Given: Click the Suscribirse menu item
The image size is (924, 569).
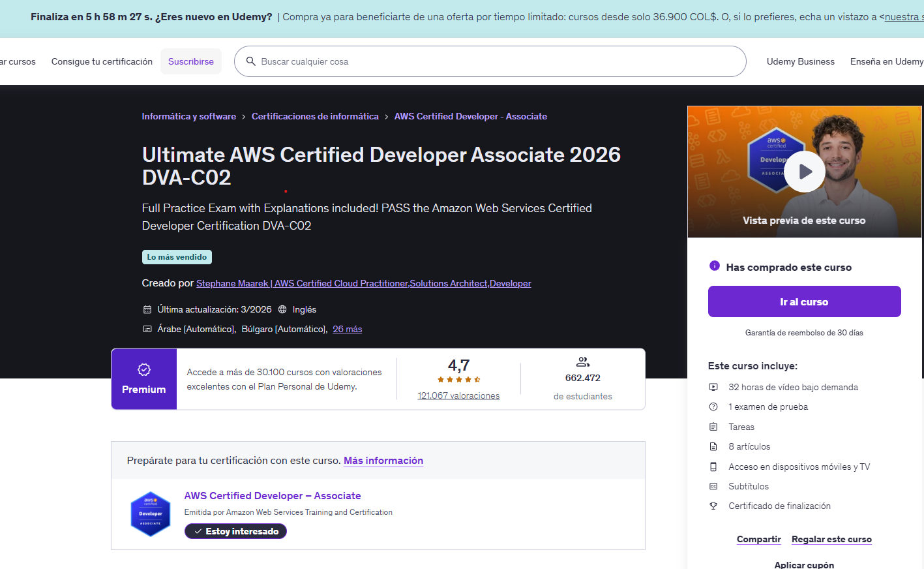Looking at the screenshot, I should pyautogui.click(x=191, y=61).
